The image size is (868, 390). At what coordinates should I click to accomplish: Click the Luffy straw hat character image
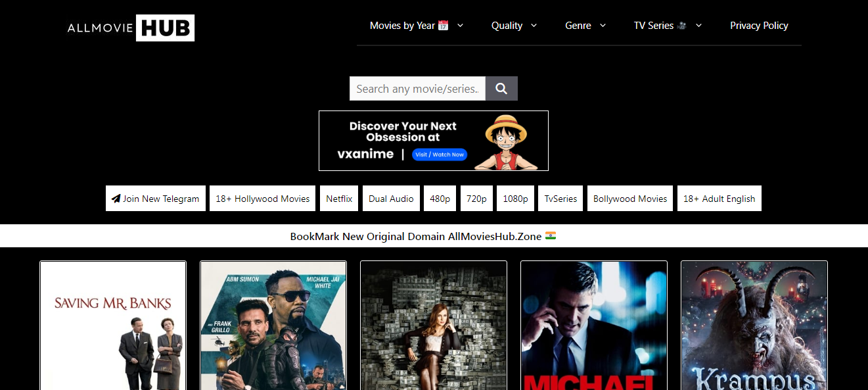pyautogui.click(x=506, y=142)
